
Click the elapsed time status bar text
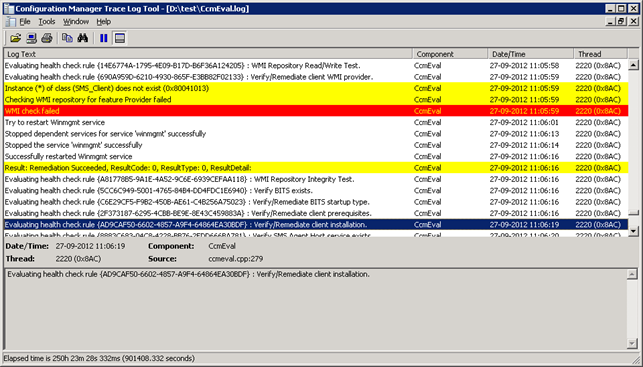pos(99,358)
